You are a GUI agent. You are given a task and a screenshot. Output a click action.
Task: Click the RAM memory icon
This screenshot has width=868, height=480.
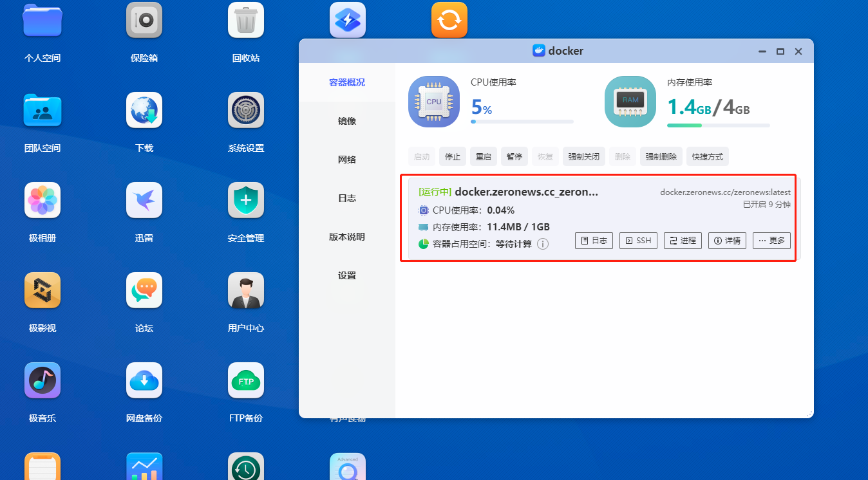[x=630, y=102]
